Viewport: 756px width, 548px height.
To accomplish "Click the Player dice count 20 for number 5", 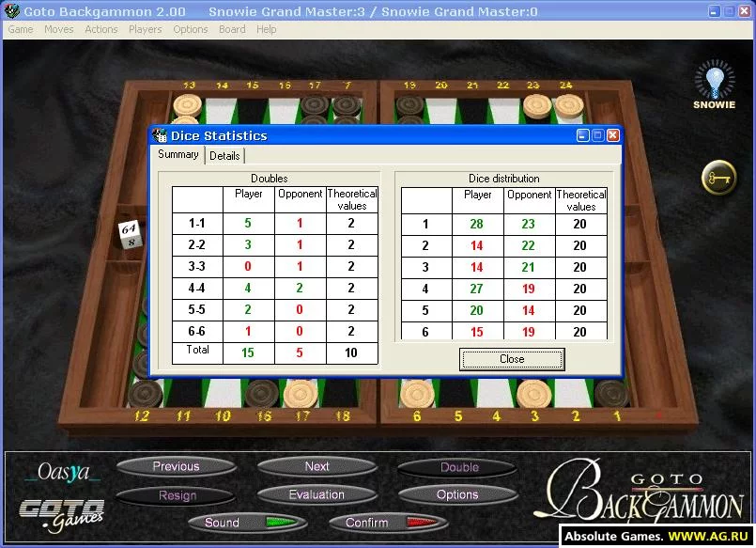I will click(477, 311).
